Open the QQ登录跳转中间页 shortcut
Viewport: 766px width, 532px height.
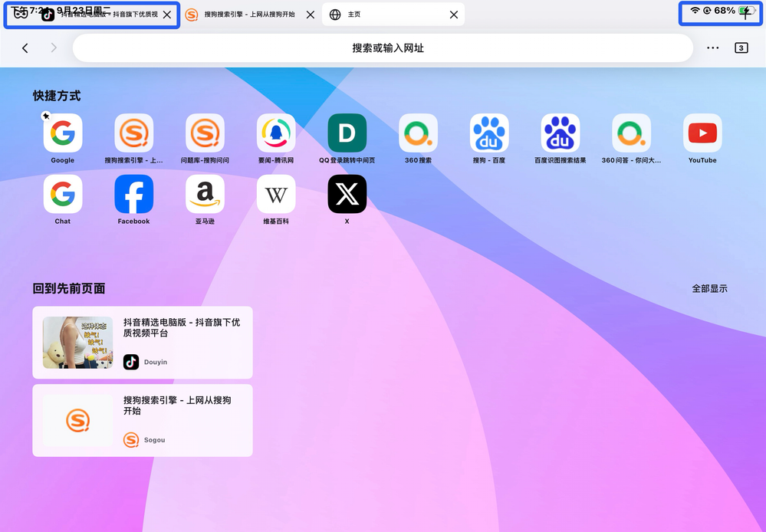coord(347,133)
